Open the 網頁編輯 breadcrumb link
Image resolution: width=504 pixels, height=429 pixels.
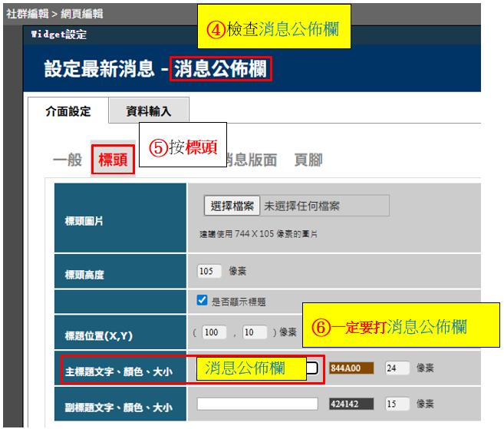click(83, 14)
